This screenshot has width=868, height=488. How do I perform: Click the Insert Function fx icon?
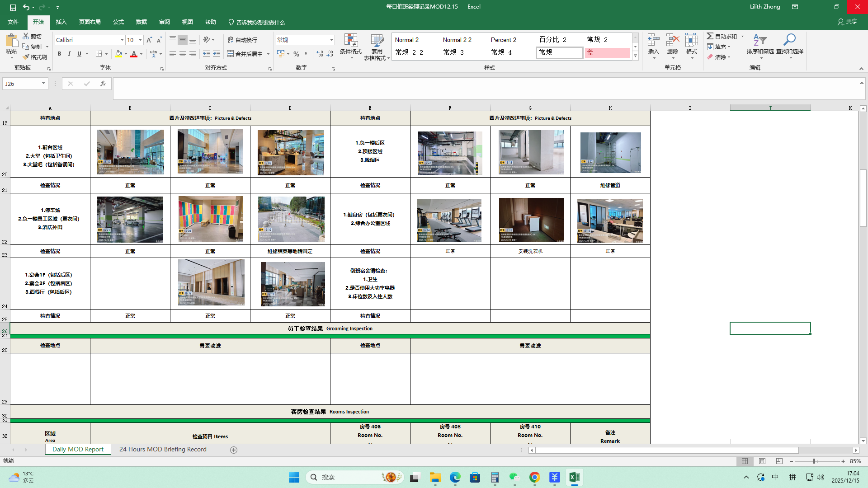tap(103, 84)
